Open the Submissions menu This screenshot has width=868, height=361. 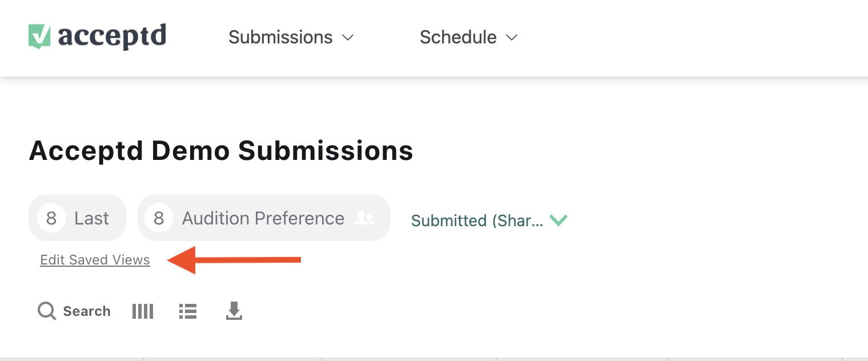pyautogui.click(x=280, y=37)
